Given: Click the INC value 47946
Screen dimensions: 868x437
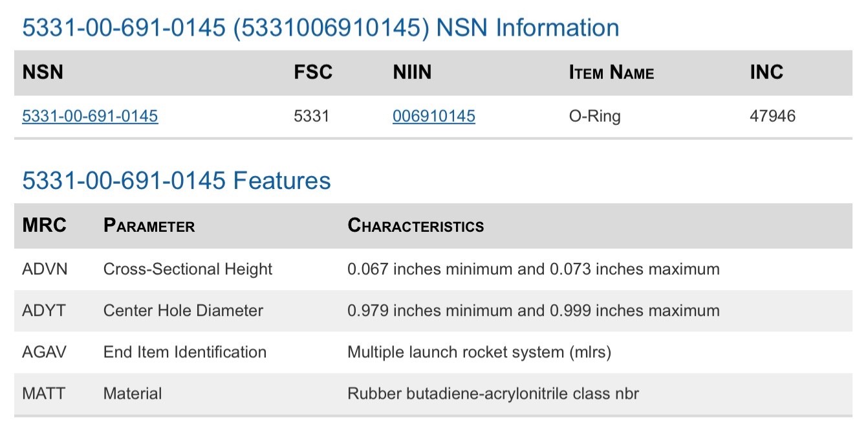Looking at the screenshot, I should [773, 117].
